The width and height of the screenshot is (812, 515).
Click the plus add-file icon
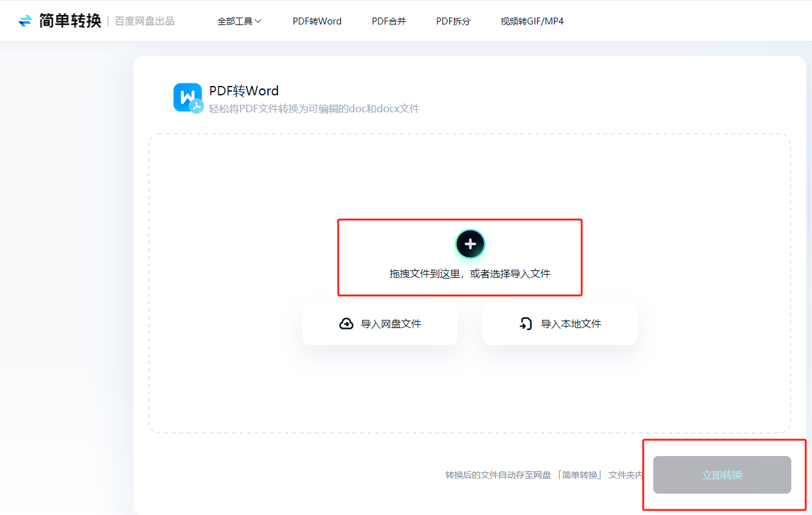470,245
